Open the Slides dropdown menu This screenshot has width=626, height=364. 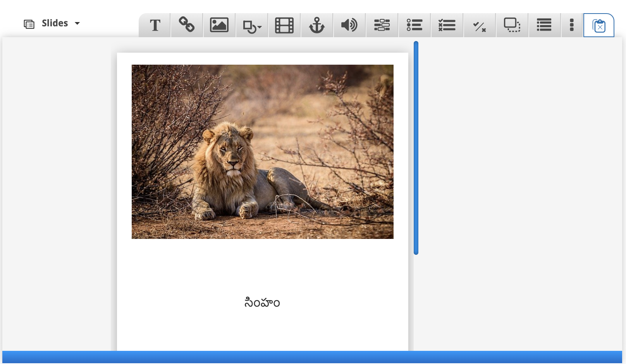click(x=52, y=24)
